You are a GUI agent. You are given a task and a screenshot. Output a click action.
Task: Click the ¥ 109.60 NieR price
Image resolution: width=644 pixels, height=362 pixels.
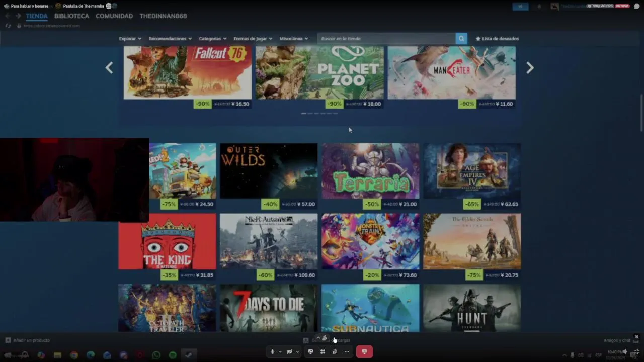[x=305, y=275]
